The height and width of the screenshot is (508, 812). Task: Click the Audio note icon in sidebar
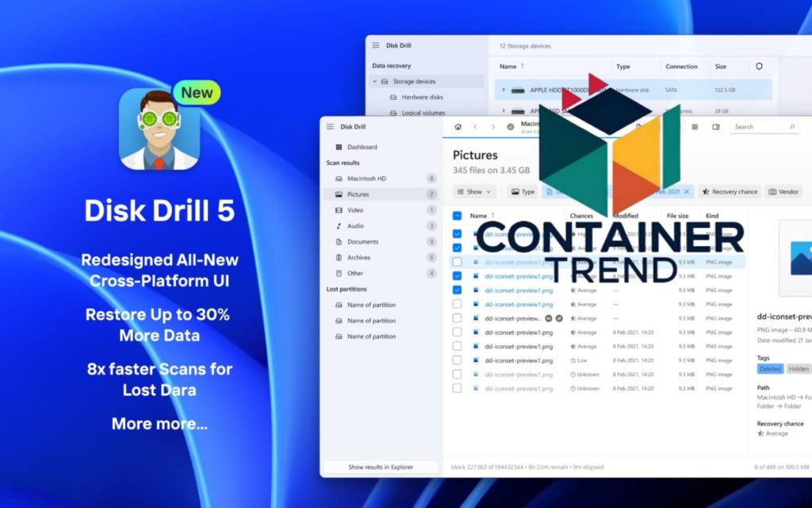tap(339, 226)
